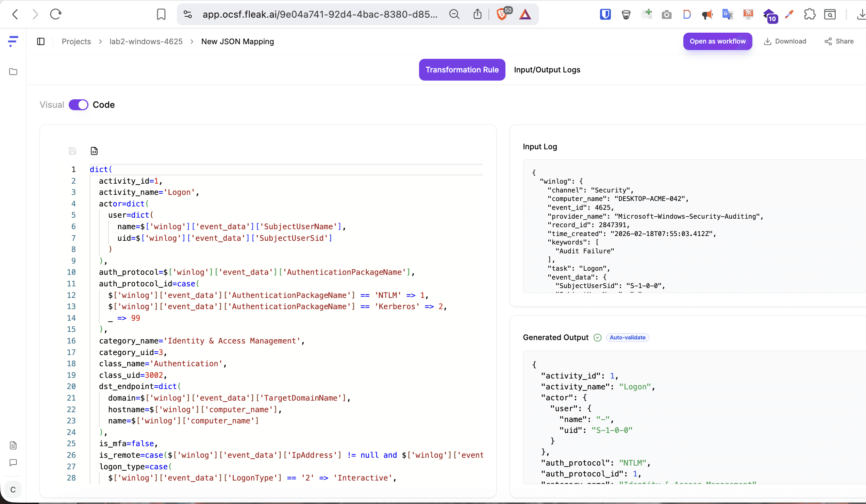866x504 pixels.
Task: Toggle the sidebar panel icon
Action: coord(41,41)
